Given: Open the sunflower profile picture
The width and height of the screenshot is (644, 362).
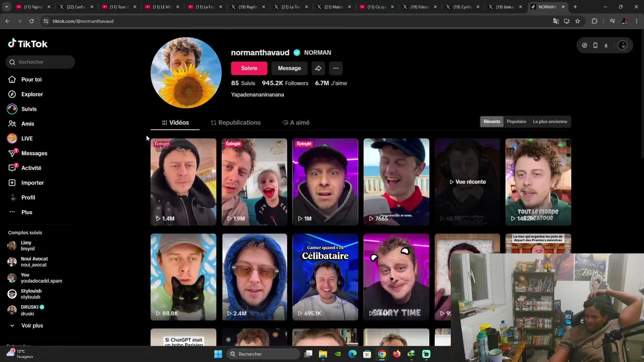Looking at the screenshot, I should (x=186, y=73).
